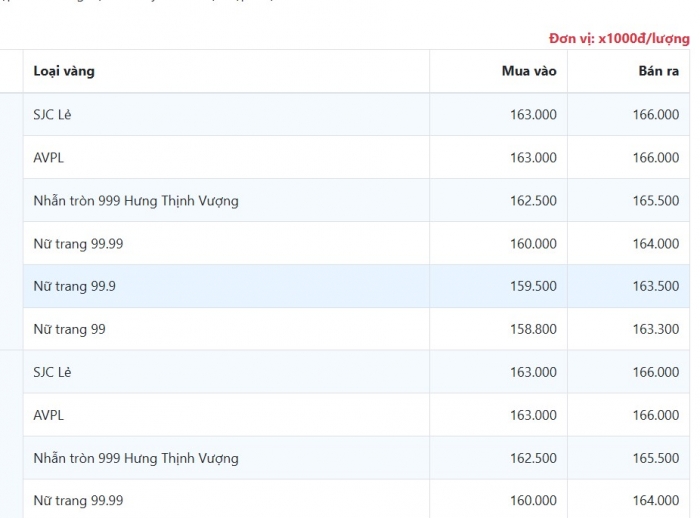Select the first "SJC Lẻ" row label

52,115
